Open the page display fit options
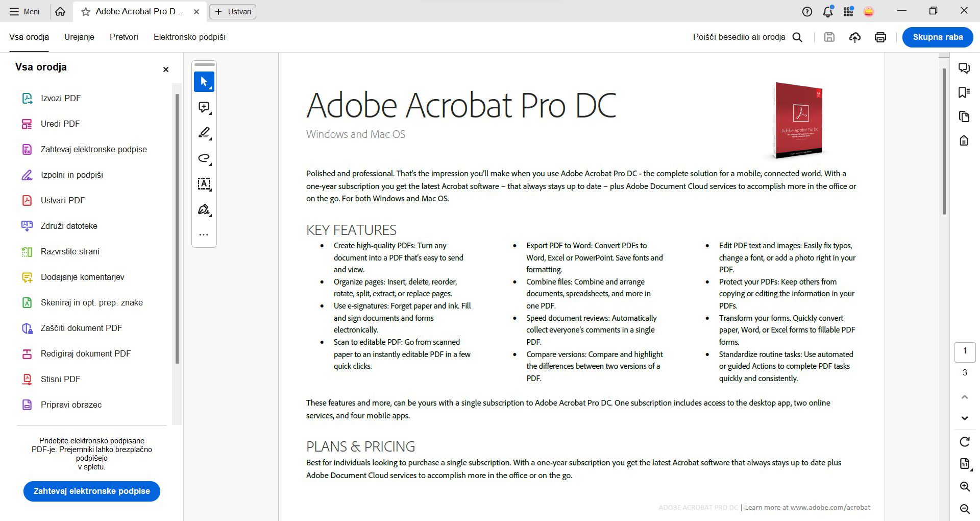Screen dimensions: 980x521 point(965,464)
